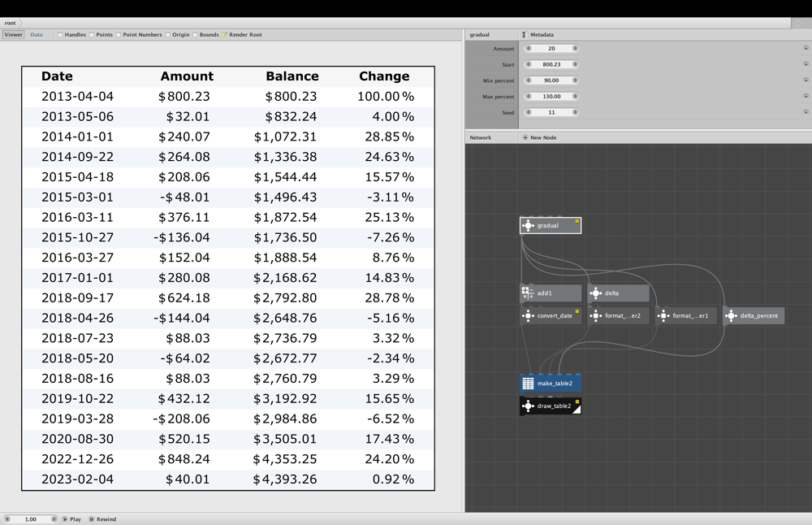The image size is (812, 525).
Task: Select the make_table2 grid icon
Action: point(528,383)
